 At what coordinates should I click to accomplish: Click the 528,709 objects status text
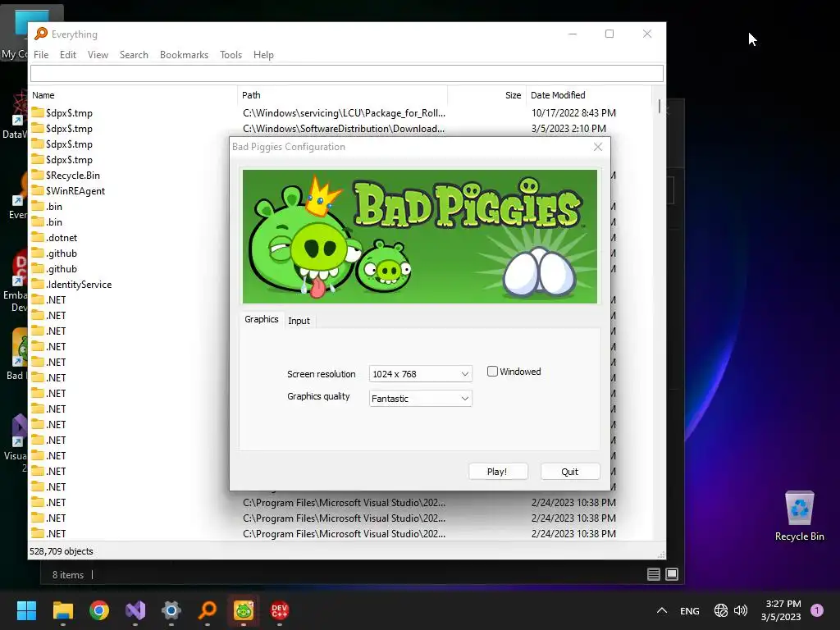61,551
